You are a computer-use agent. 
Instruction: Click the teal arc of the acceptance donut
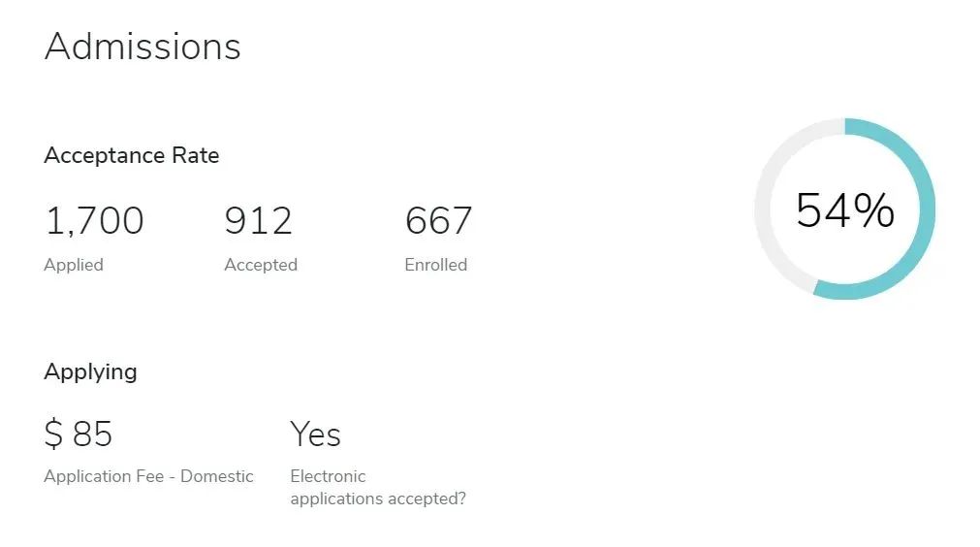tap(927, 209)
